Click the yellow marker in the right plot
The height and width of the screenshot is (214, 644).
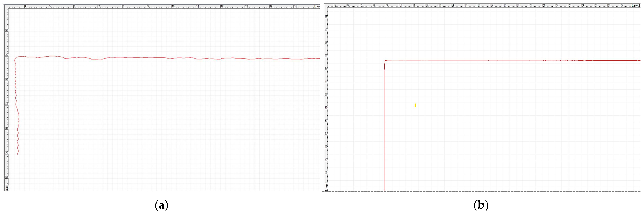[x=415, y=105]
